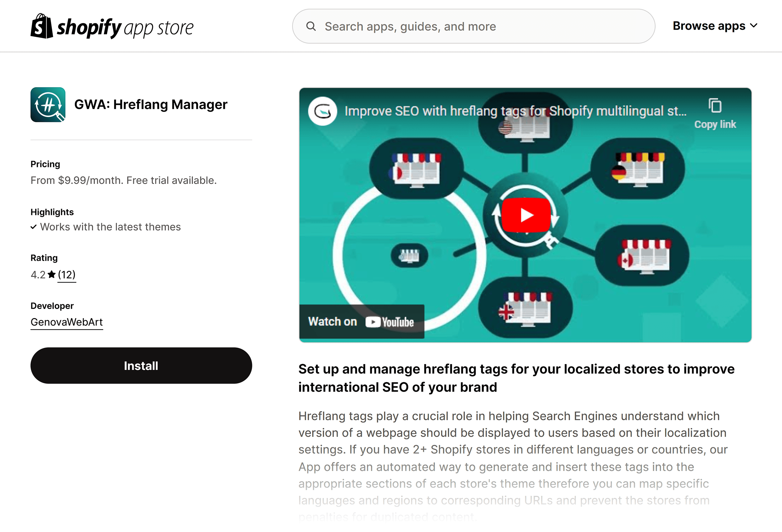Click the Highlights heading
Screen dimensions: 782x532
pyautogui.click(x=52, y=212)
